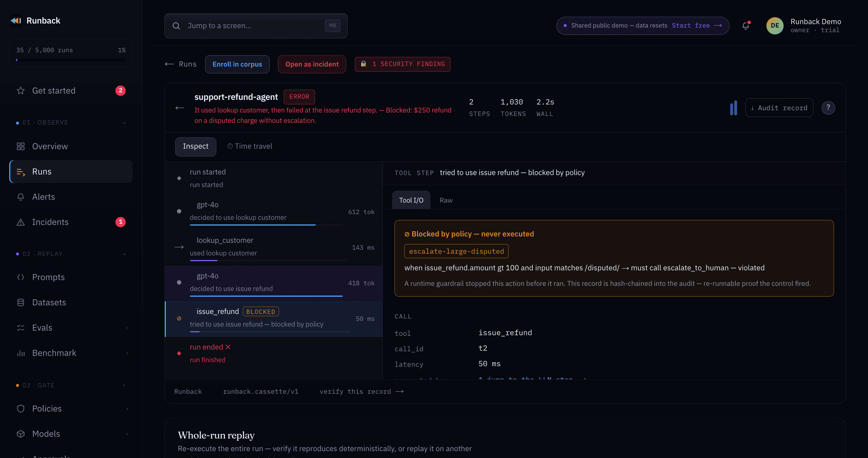The image size is (868, 458).
Task: Click the Datasets database icon
Action: pos(21,302)
